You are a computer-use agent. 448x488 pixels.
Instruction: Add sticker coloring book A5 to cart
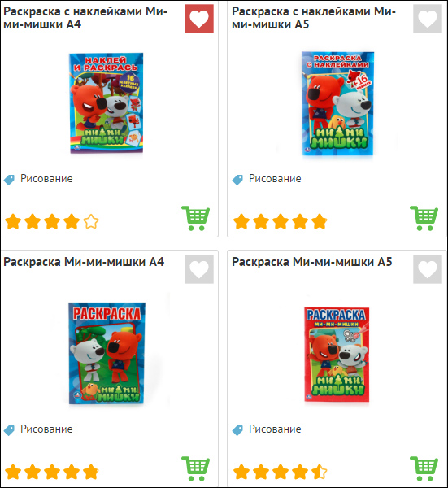[x=424, y=218]
